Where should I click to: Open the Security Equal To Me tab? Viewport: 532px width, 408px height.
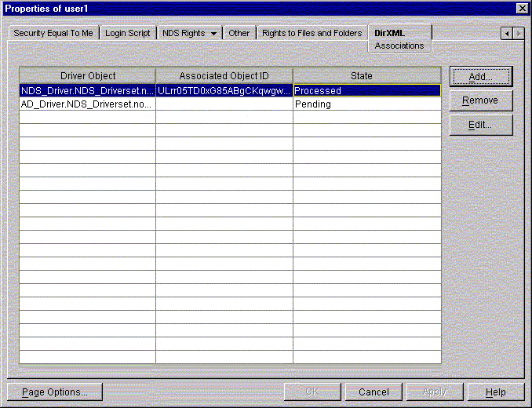53,33
